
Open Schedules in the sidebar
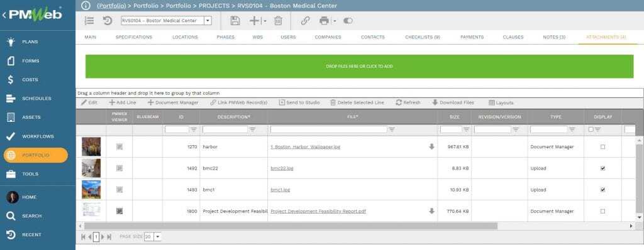click(36, 99)
